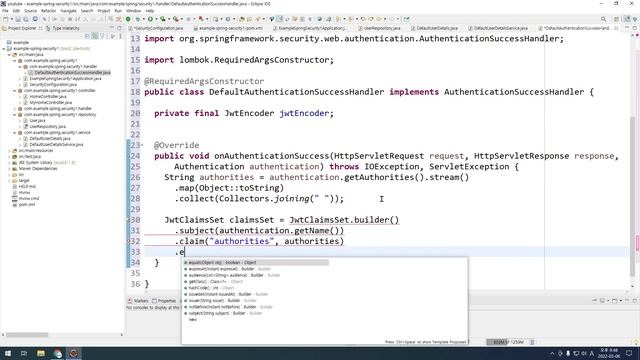Collapse the src/main/java folder
640x360 pixels.
(9, 54)
